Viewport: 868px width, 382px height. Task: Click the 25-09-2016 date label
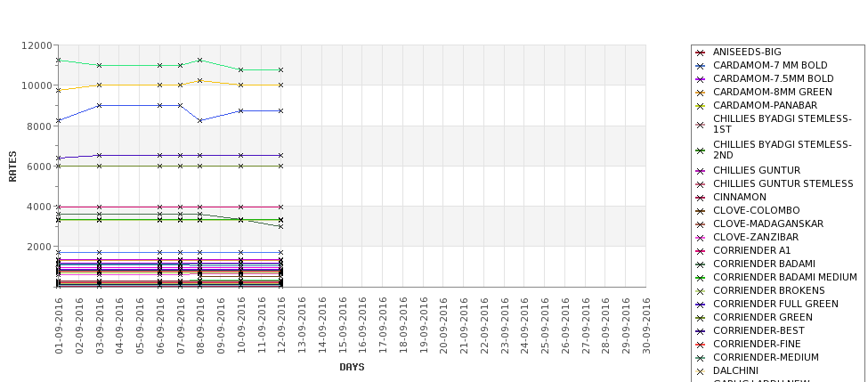click(545, 326)
